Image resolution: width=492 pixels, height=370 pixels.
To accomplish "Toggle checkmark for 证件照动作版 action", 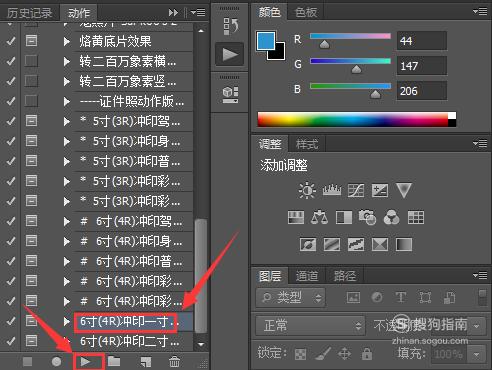I will (x=11, y=101).
